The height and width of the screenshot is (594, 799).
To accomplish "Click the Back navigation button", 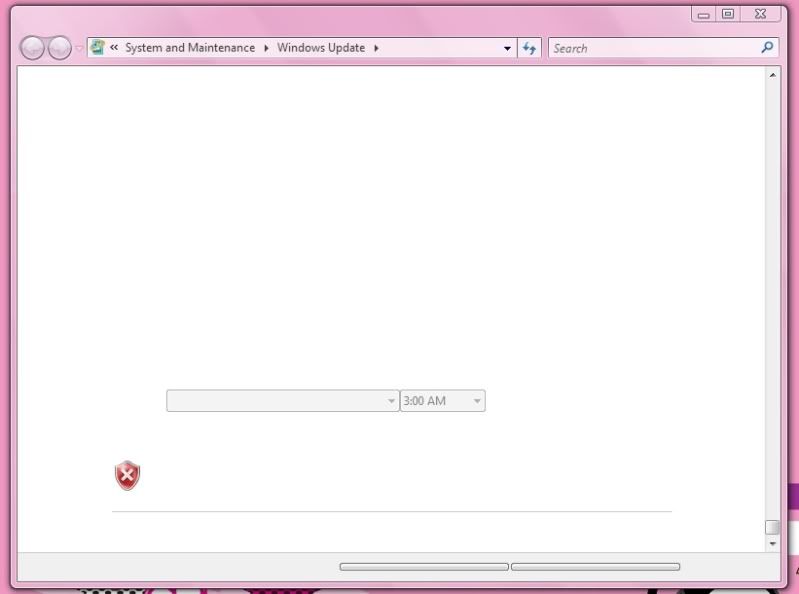I will [33, 48].
